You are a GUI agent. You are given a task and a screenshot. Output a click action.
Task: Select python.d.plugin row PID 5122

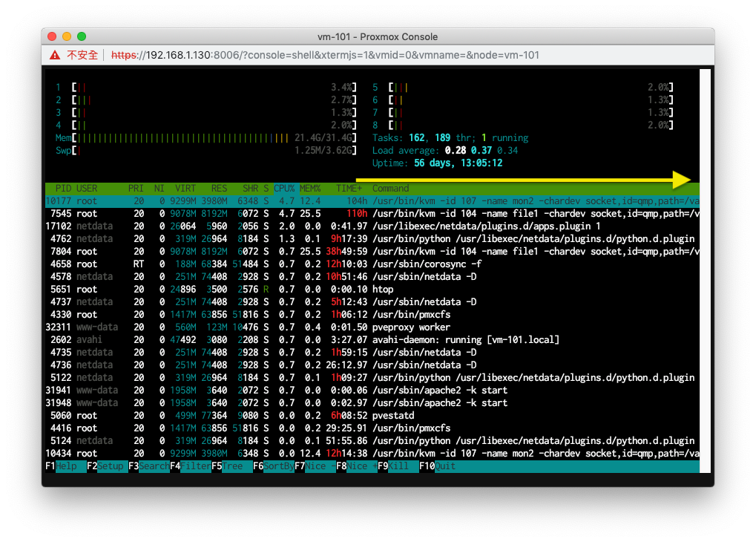(372, 378)
